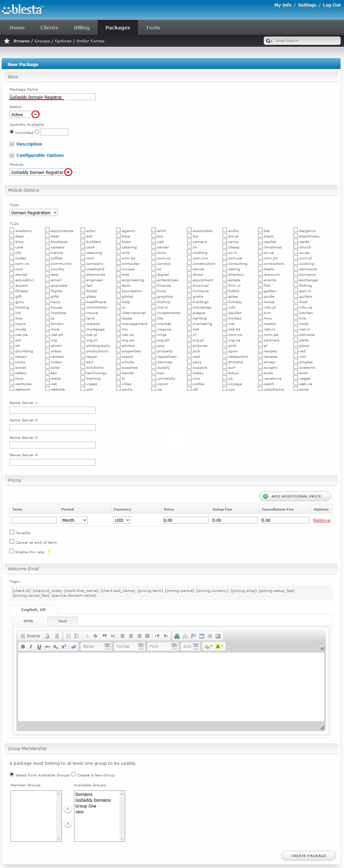Align text left

pyautogui.click(x=123, y=636)
